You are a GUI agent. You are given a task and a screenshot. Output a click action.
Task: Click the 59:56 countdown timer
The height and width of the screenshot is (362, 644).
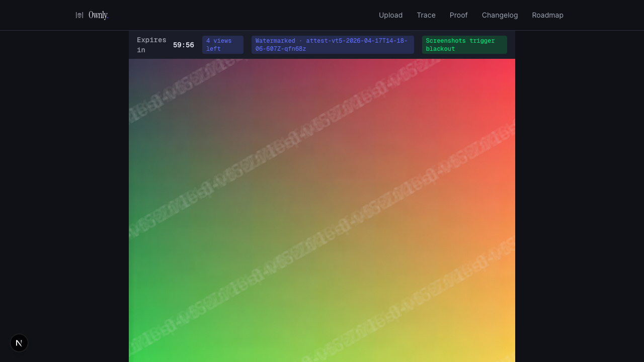coord(183,45)
